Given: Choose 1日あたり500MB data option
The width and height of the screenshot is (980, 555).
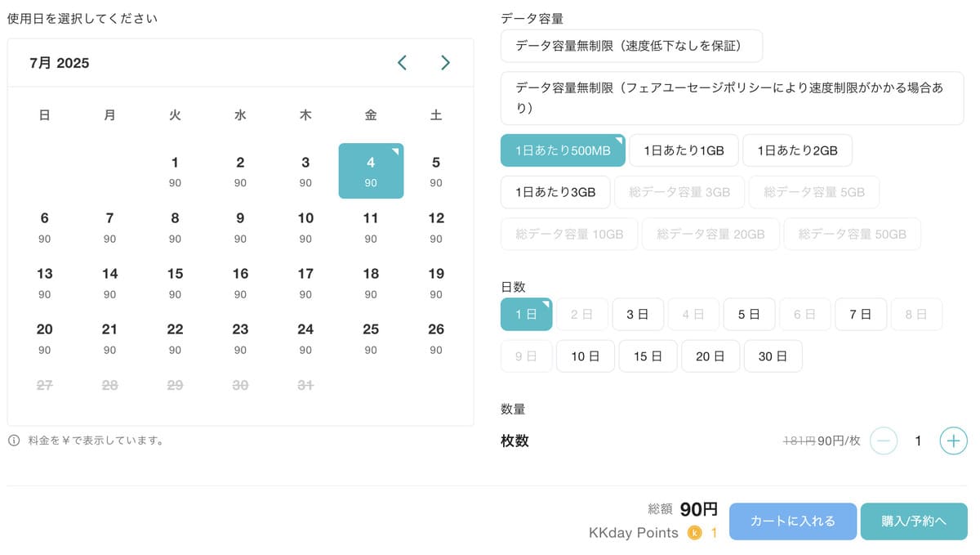Looking at the screenshot, I should pos(563,150).
